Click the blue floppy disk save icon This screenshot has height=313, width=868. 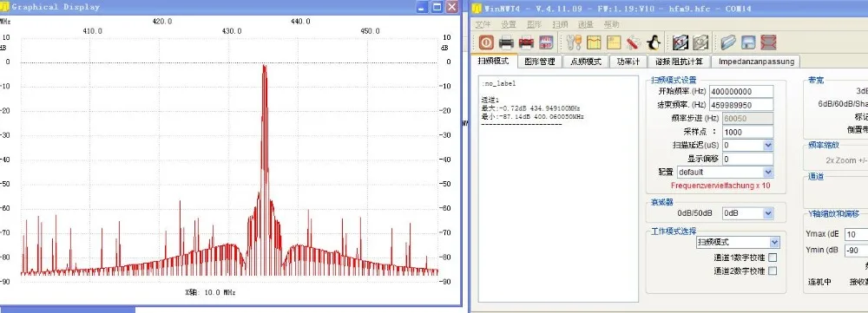pos(748,42)
